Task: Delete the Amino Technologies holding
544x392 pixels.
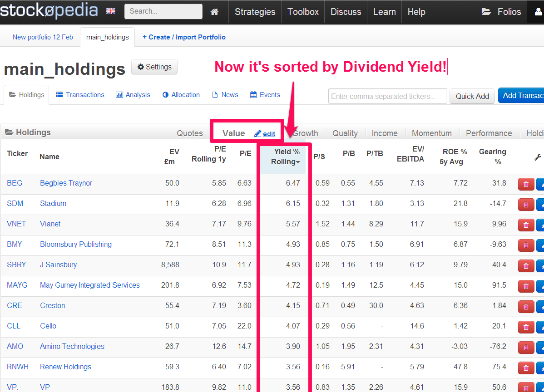Action: click(x=526, y=348)
